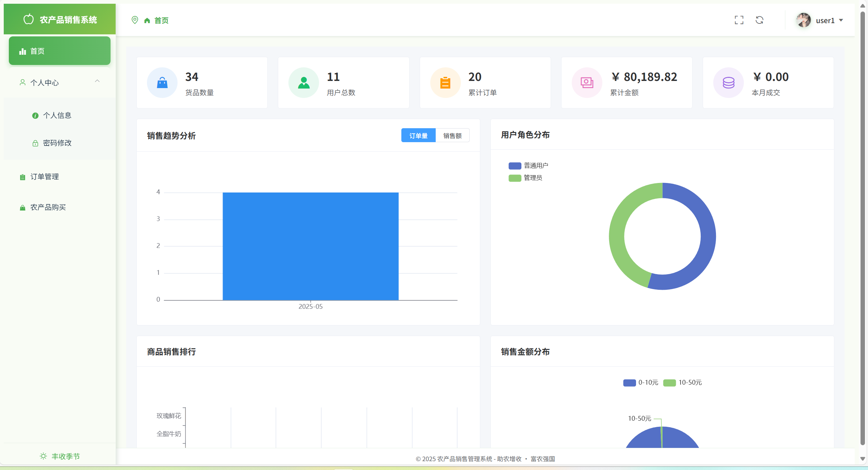
Task: Click the location pin icon in breadcrumb
Action: coord(135,20)
